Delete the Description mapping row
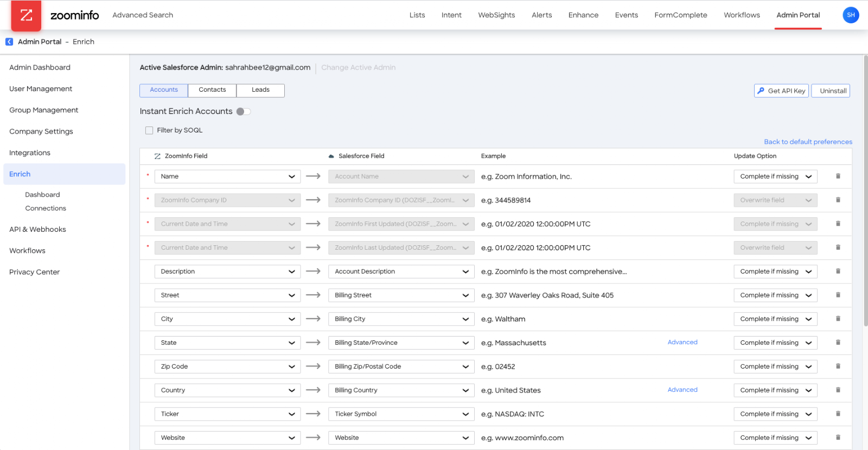The height and width of the screenshot is (450, 868). (x=838, y=271)
